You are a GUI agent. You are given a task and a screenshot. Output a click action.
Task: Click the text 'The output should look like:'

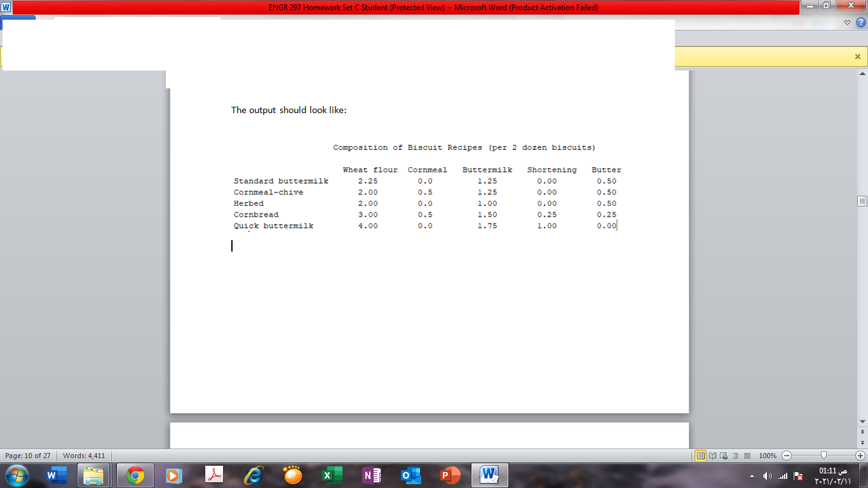tap(288, 110)
